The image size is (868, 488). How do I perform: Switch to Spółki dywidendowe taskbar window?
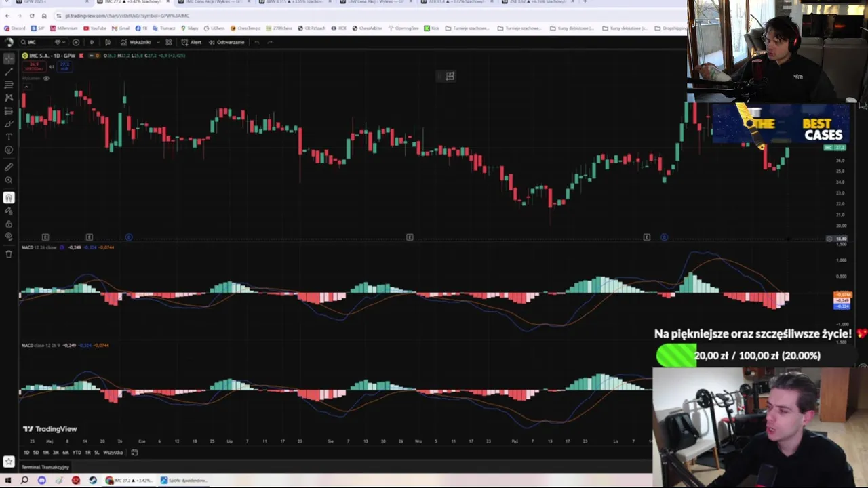point(184,480)
